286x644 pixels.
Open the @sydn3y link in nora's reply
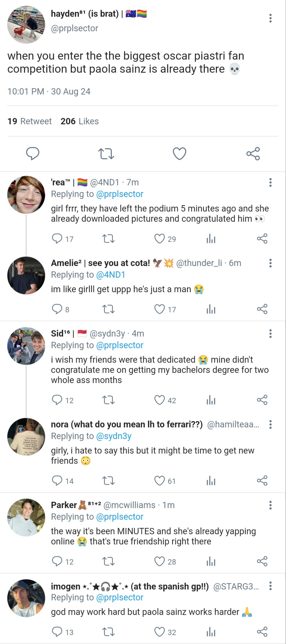(113, 436)
